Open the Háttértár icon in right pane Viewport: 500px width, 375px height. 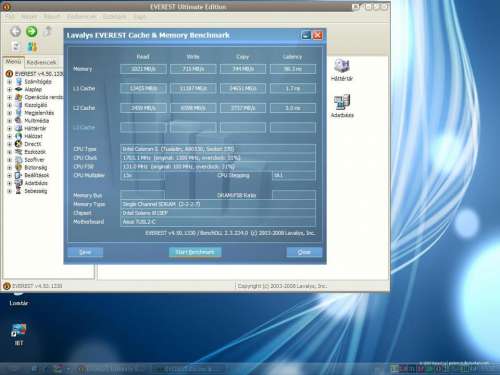coord(342,66)
